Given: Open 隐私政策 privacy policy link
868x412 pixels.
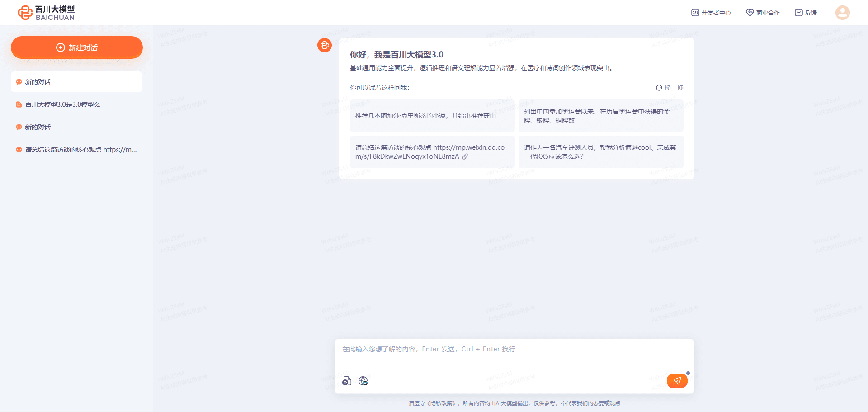Looking at the screenshot, I should pyautogui.click(x=441, y=403).
